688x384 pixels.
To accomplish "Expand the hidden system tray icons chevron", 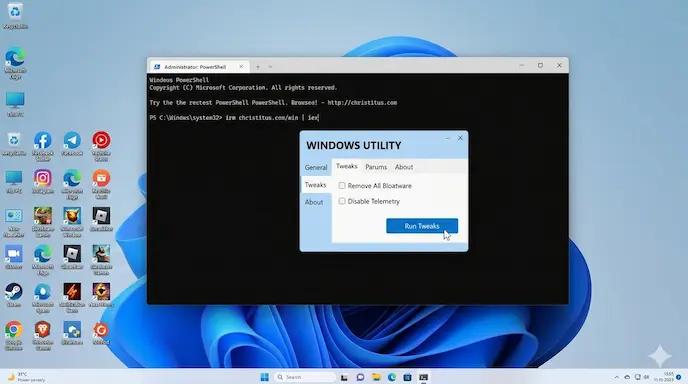I will point(616,377).
